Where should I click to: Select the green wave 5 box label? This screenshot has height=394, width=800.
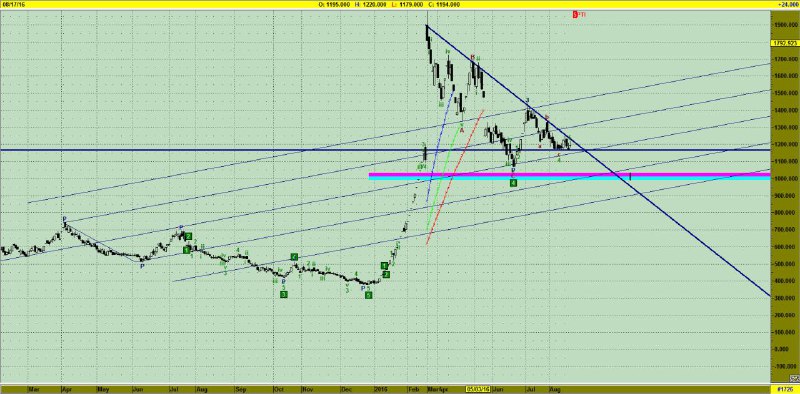coord(368,296)
